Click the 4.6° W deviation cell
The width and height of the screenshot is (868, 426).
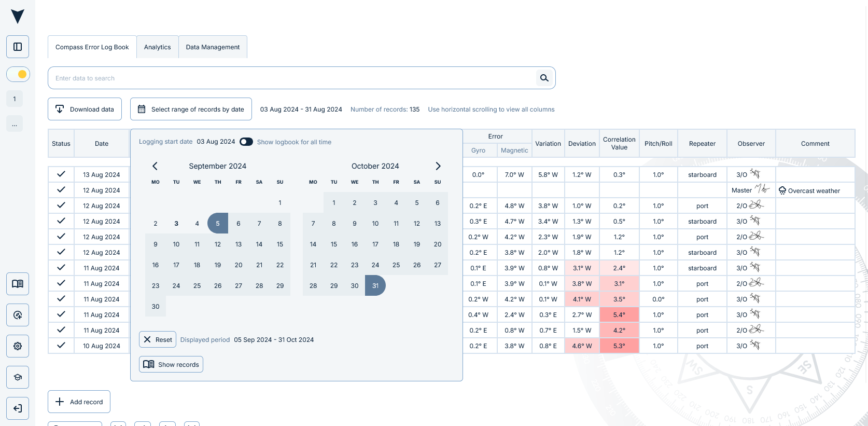(582, 346)
